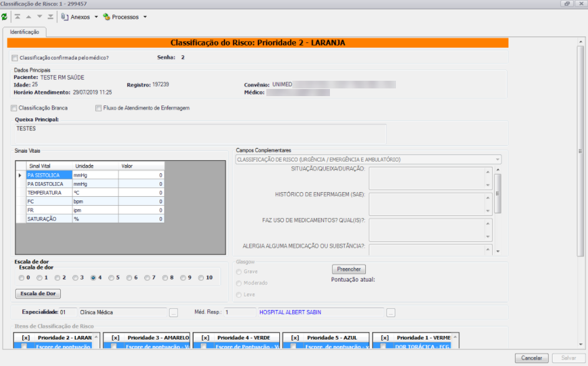This screenshot has height=366, width=588.
Task: Open the Escala de Dor button
Action: pos(38,294)
